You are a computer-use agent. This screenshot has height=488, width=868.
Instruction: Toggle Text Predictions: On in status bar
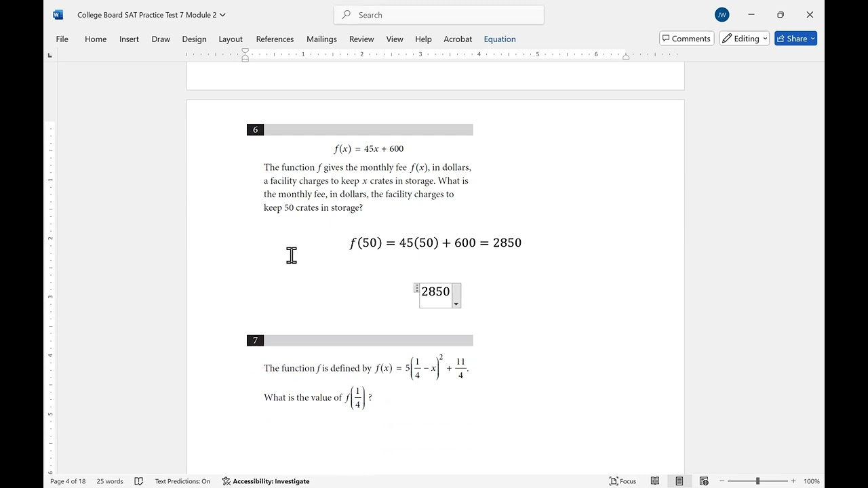tap(182, 481)
